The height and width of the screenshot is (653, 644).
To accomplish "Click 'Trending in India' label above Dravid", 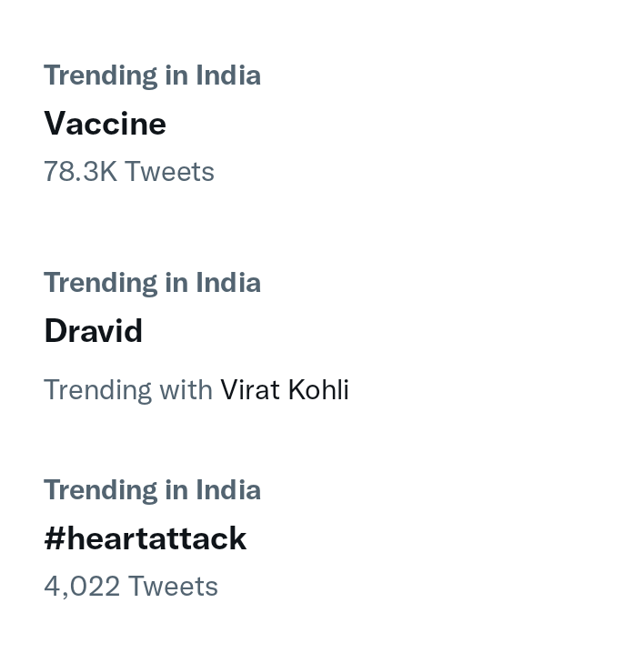I will [153, 283].
